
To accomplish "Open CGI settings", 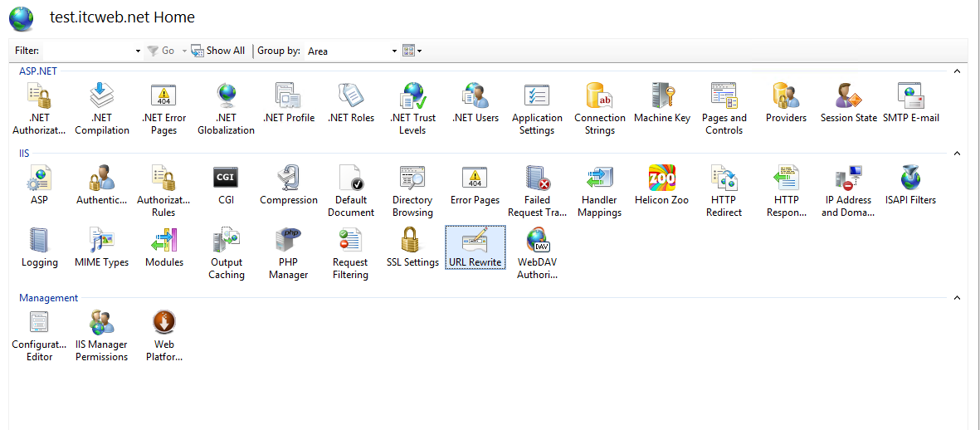I will point(227,186).
